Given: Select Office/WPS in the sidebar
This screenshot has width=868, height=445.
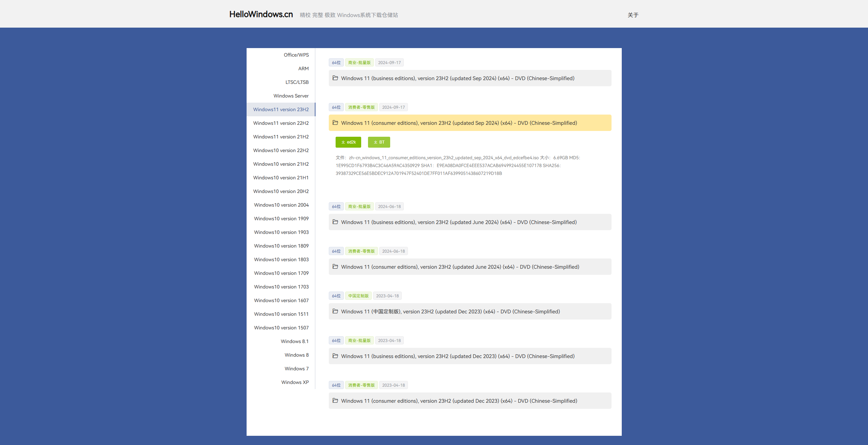Looking at the screenshot, I should pyautogui.click(x=296, y=55).
